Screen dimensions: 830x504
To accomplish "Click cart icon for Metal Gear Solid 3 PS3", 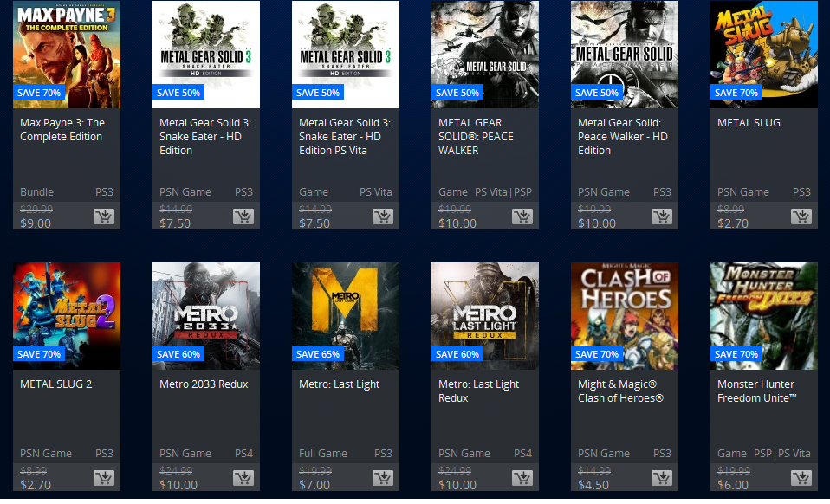I will (243, 216).
